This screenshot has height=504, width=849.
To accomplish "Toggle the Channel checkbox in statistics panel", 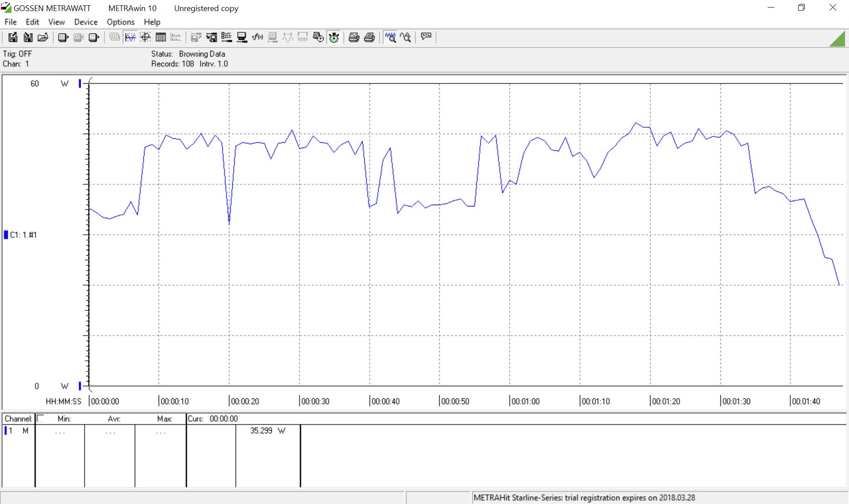I will point(40,418).
